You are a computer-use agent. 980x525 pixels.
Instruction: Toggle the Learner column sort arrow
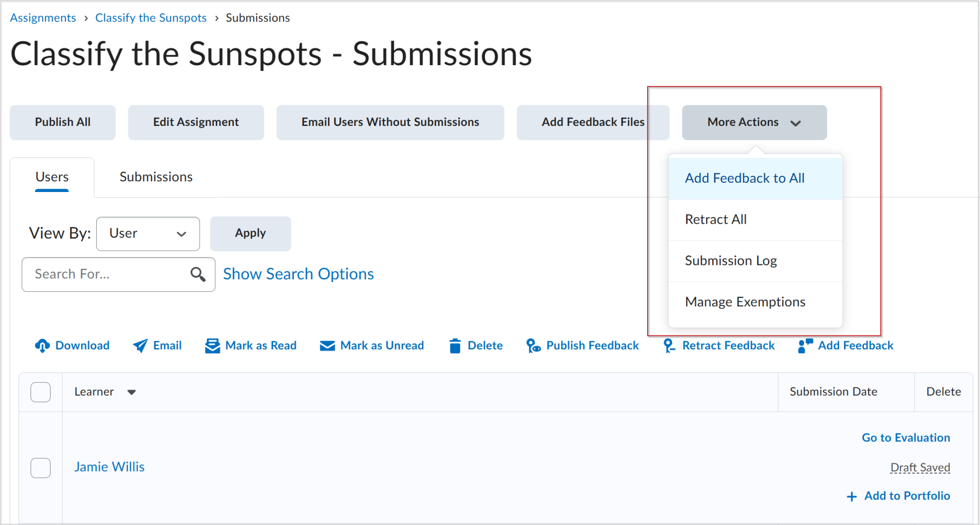pos(132,392)
